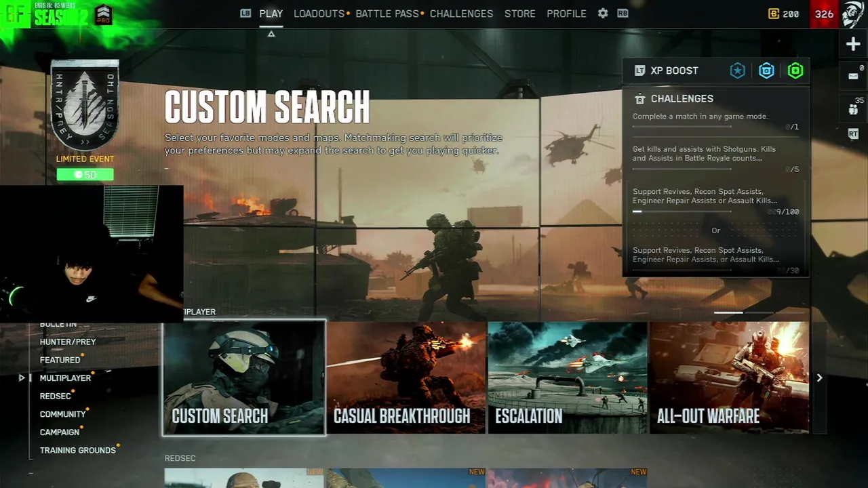
Task: Click the Pro badge icon
Action: pyautogui.click(x=103, y=14)
